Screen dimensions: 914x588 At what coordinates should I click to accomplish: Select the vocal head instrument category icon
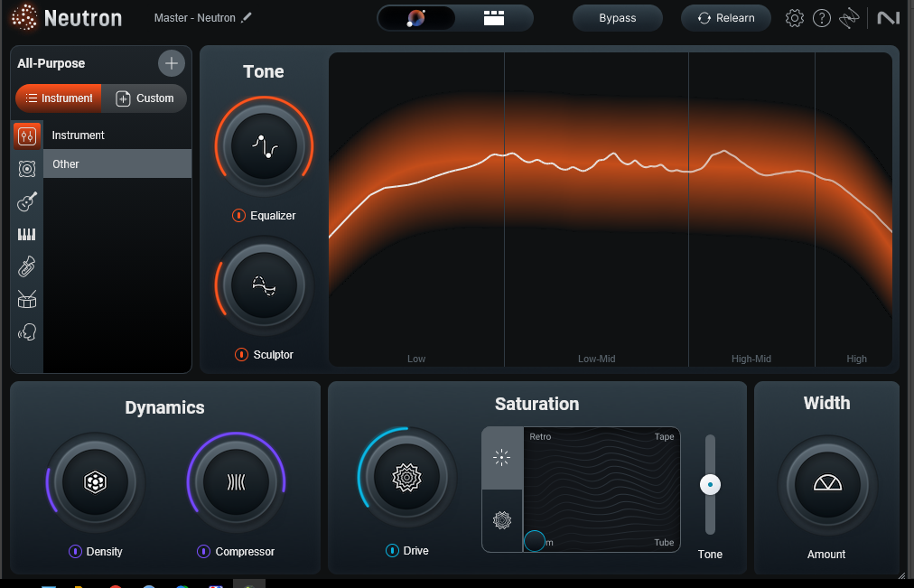tap(27, 332)
